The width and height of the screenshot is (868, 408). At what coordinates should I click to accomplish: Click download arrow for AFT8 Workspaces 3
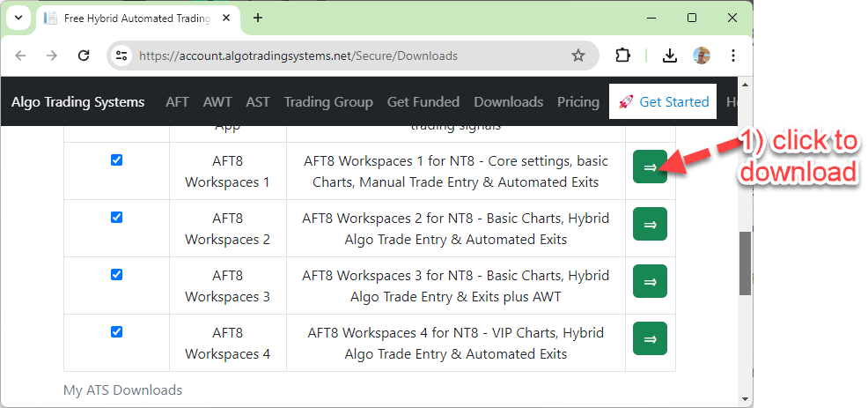[650, 281]
